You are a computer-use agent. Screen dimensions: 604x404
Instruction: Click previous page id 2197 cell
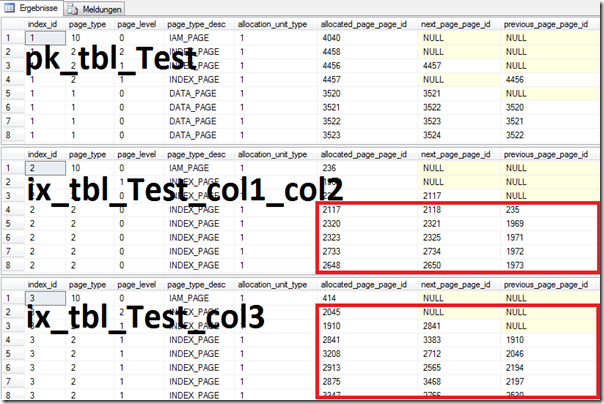[x=550, y=382]
